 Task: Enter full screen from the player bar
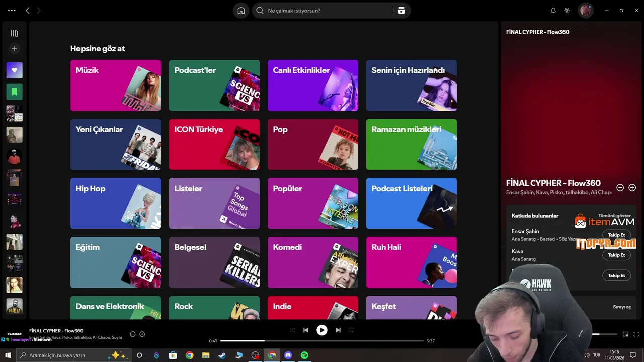coord(636,334)
